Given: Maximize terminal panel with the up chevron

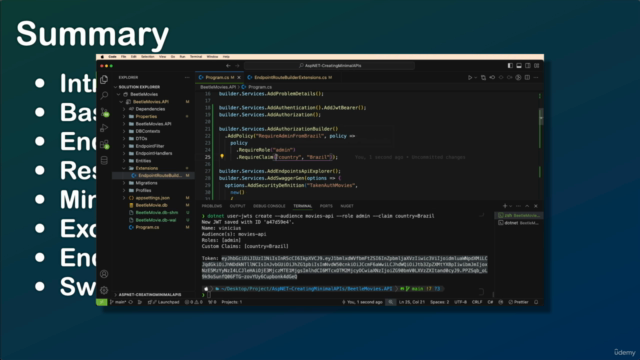Looking at the screenshot, I should [527, 206].
